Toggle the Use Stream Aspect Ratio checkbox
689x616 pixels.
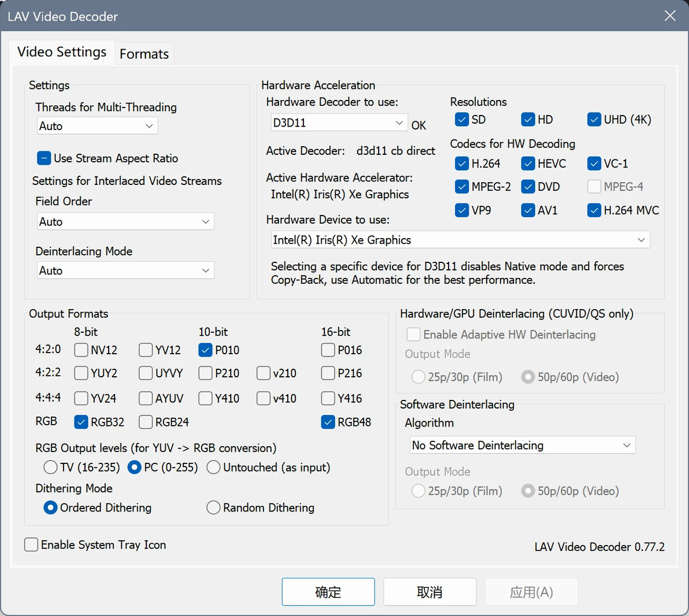point(45,158)
